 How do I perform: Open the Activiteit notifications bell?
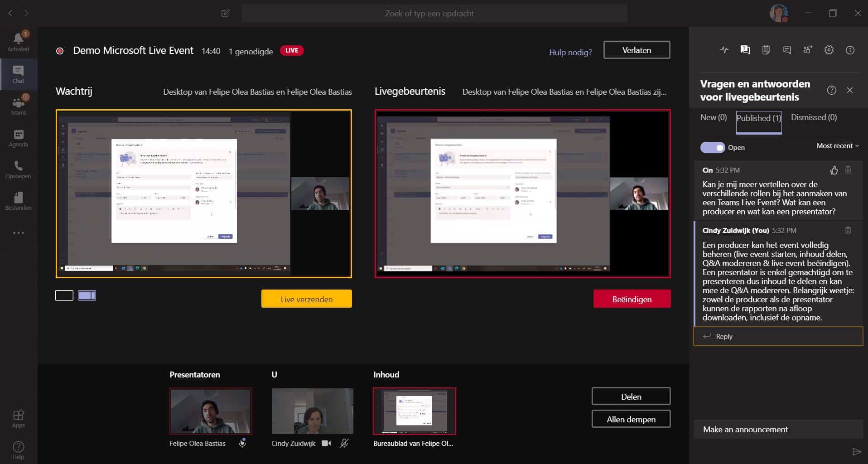click(18, 42)
